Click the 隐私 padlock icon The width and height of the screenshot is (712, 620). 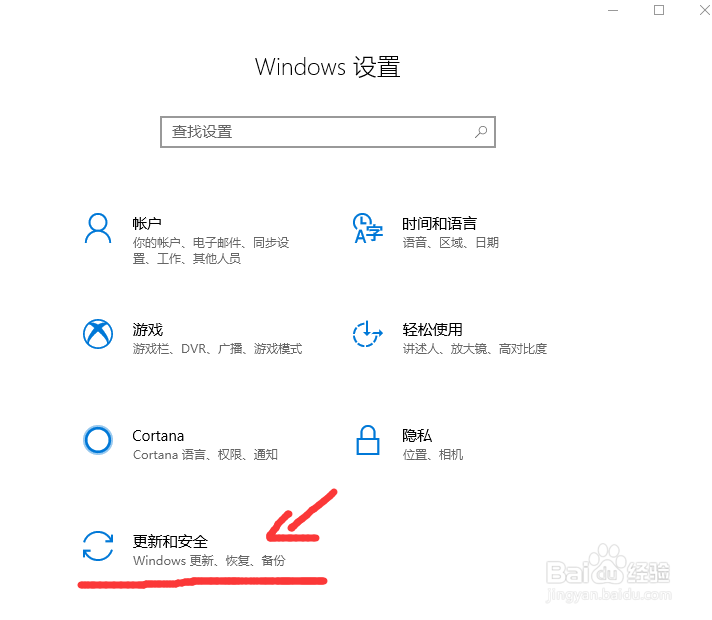pos(368,440)
